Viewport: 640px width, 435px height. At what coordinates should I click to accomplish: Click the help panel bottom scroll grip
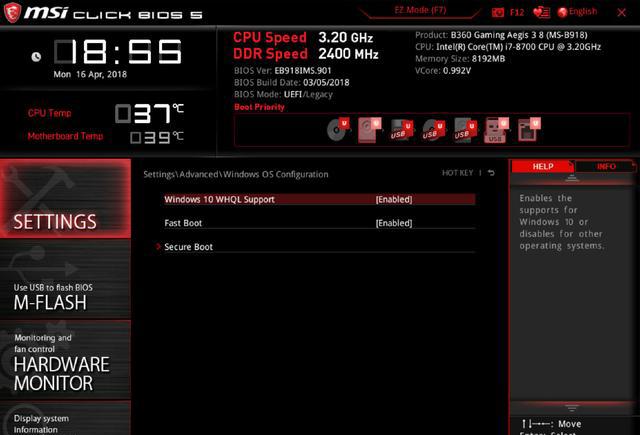tap(572, 407)
